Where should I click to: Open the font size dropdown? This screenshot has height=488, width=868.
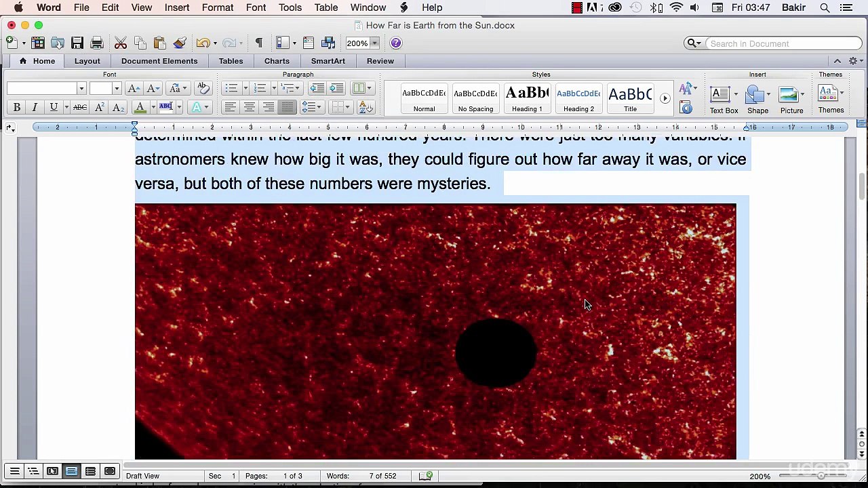pyautogui.click(x=116, y=89)
